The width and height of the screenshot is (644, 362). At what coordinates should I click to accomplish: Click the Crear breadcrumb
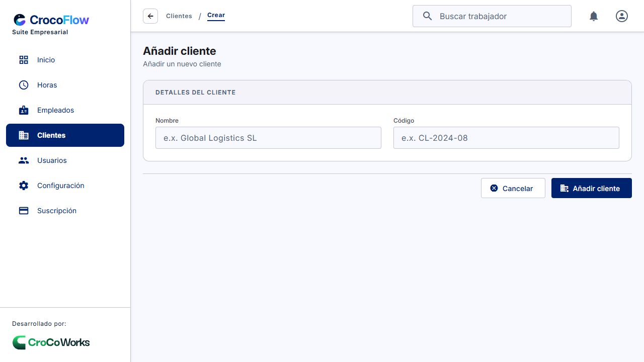coord(216,15)
